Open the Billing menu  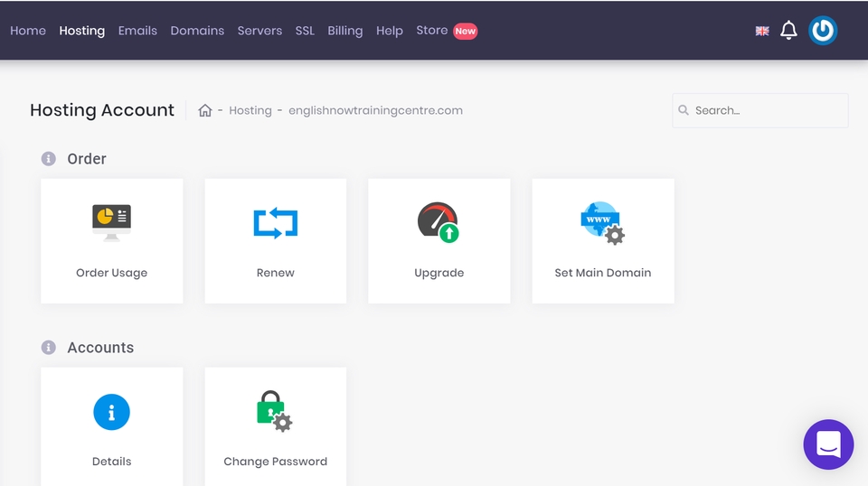click(x=344, y=31)
